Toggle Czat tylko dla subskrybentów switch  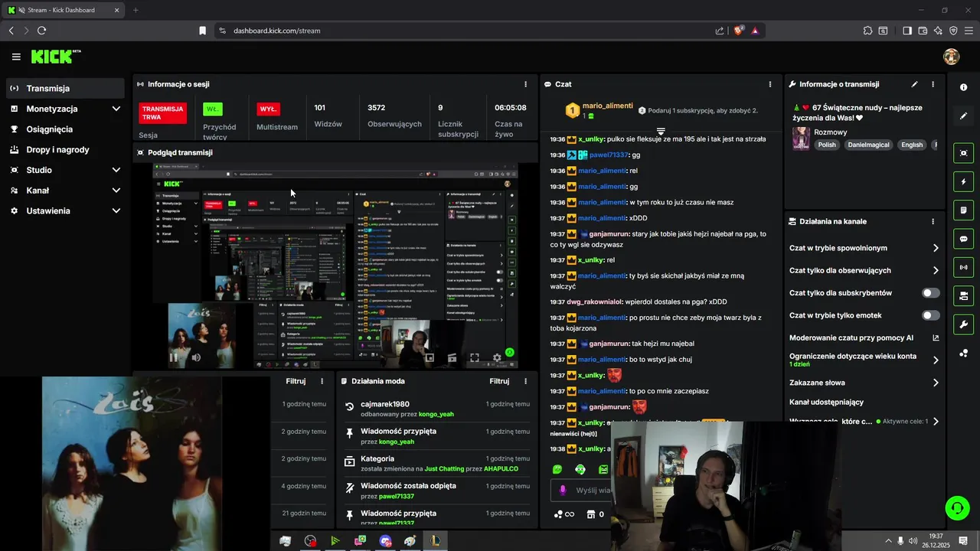pyautogui.click(x=931, y=293)
